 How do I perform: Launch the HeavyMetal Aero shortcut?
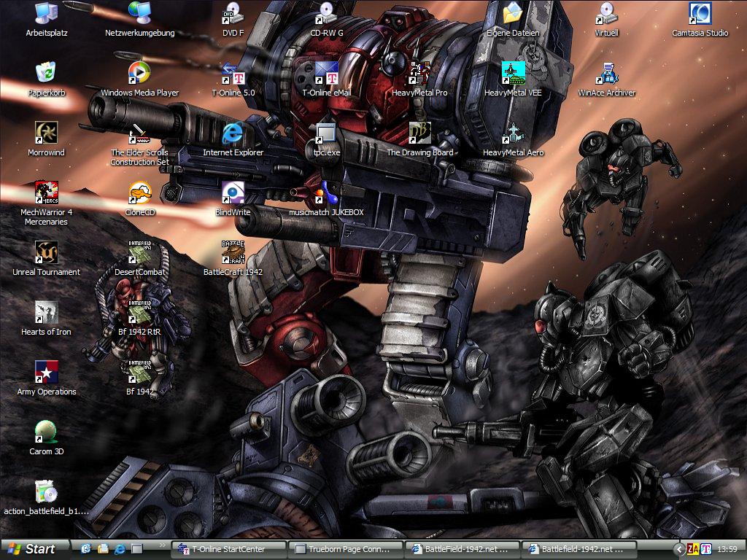513,139
